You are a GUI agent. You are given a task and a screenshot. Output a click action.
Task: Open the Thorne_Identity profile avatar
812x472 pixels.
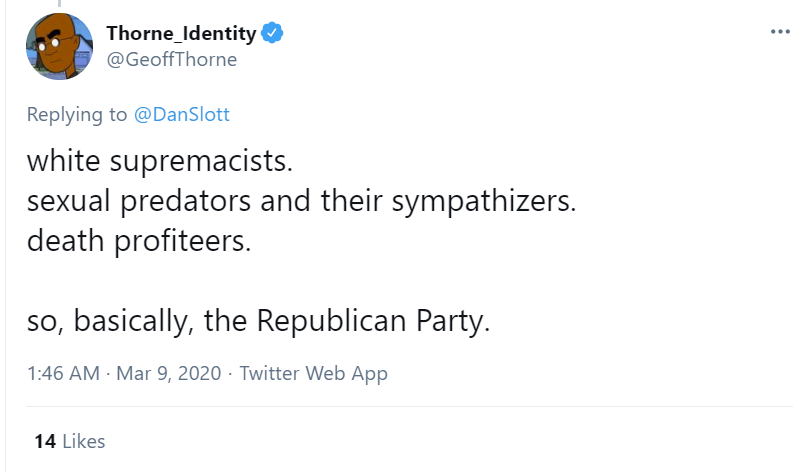click(60, 46)
